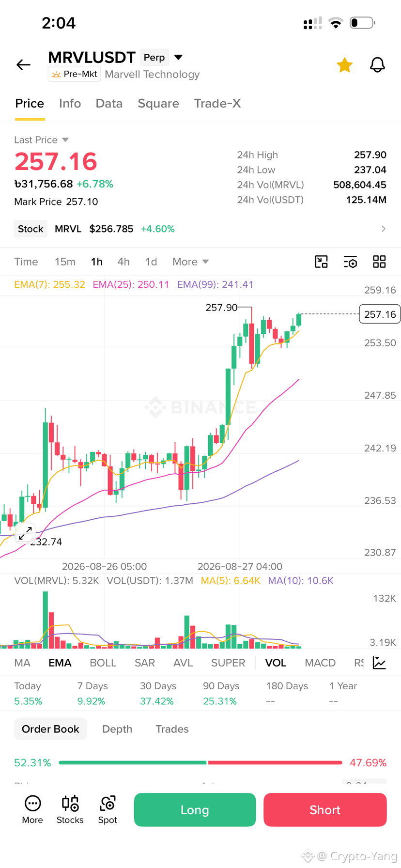Tap the 47.69% sell ratio value

(368, 763)
